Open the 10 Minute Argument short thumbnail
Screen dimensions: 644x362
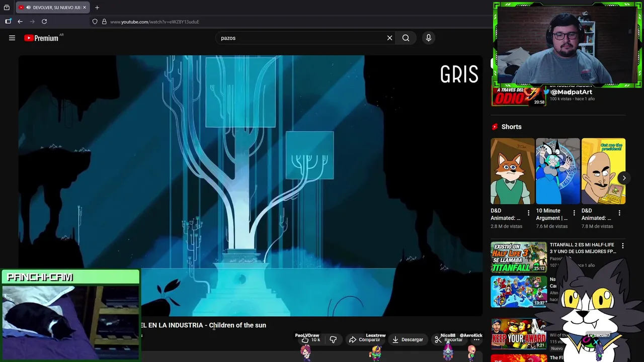558,171
